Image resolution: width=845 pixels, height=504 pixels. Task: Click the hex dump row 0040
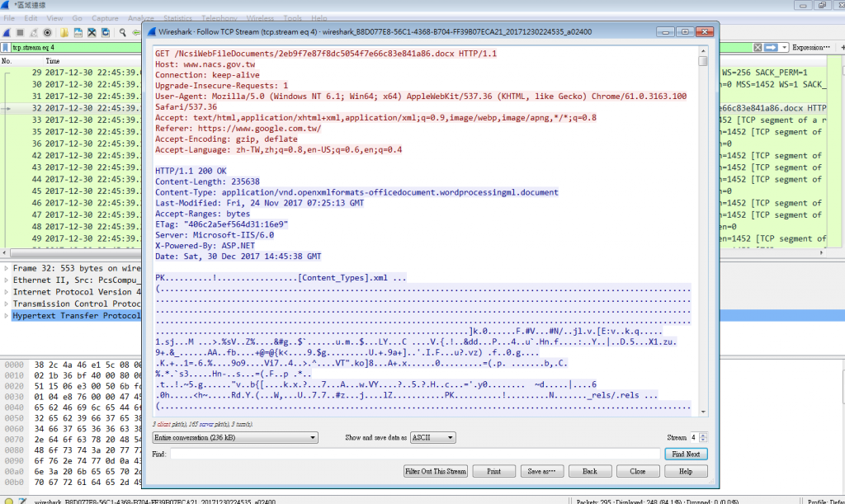71,407
